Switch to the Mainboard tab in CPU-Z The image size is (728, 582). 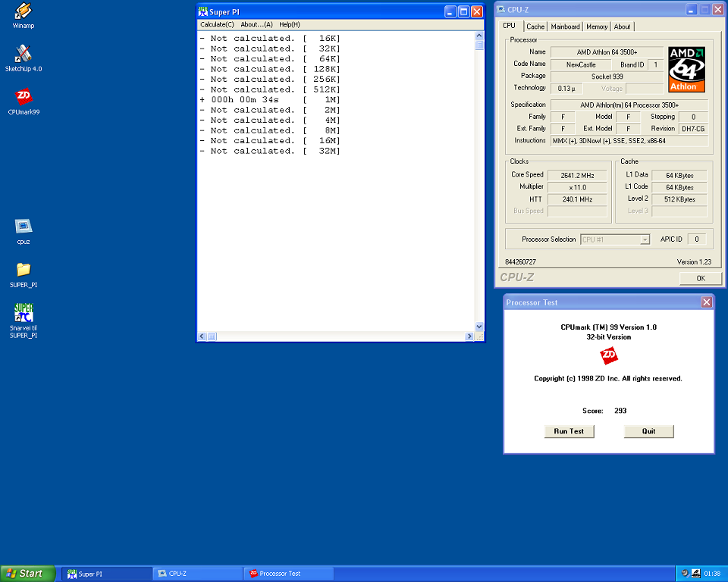coord(565,27)
